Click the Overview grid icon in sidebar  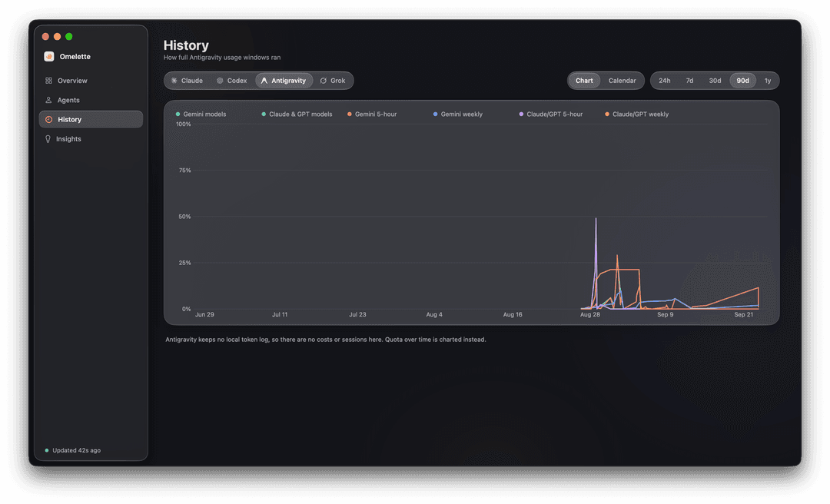click(x=48, y=81)
